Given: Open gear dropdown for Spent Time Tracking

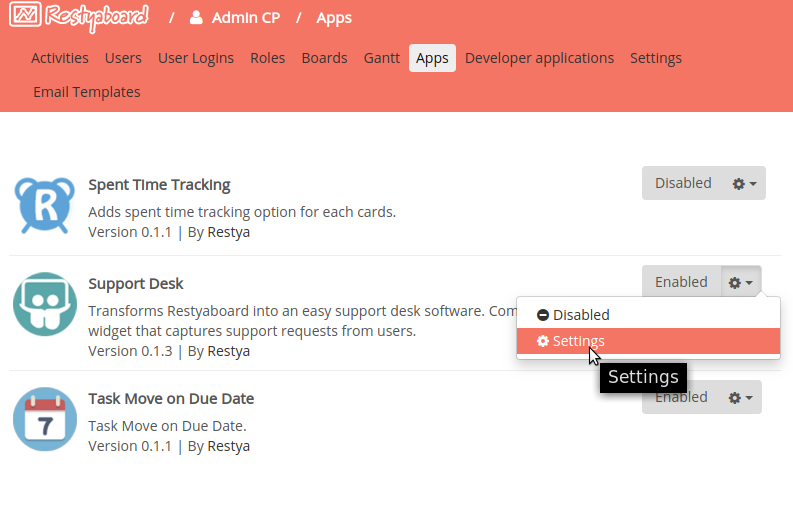Looking at the screenshot, I should [x=744, y=183].
